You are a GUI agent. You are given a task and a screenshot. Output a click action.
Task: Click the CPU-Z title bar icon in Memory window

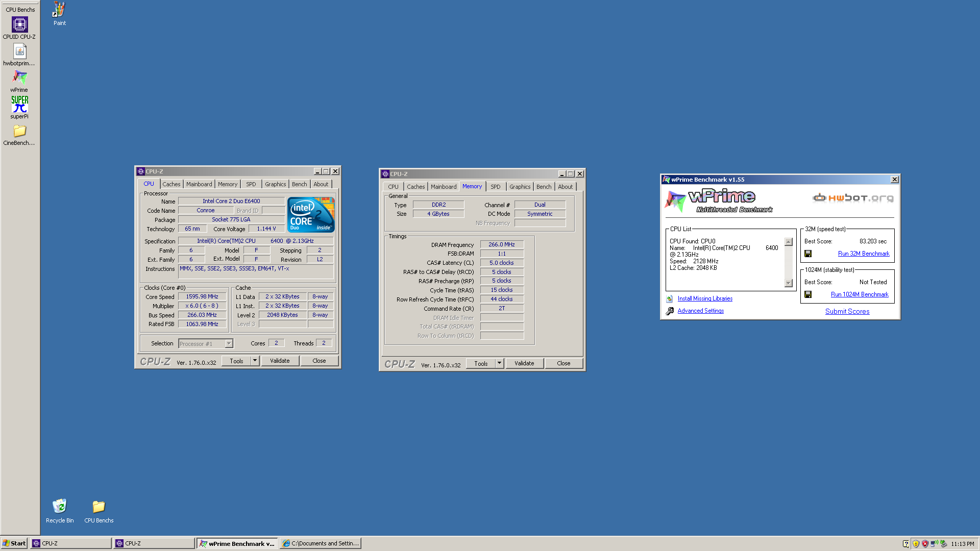point(385,174)
